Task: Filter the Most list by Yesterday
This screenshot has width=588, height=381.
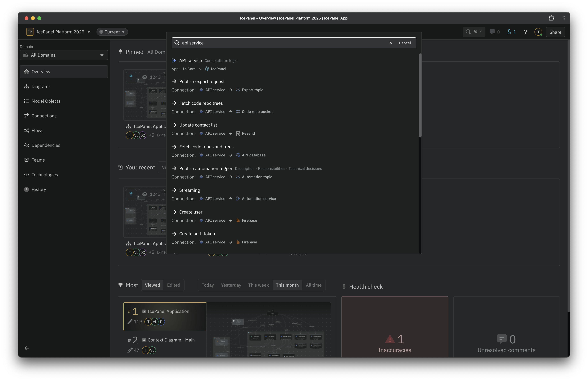Action: coord(231,285)
